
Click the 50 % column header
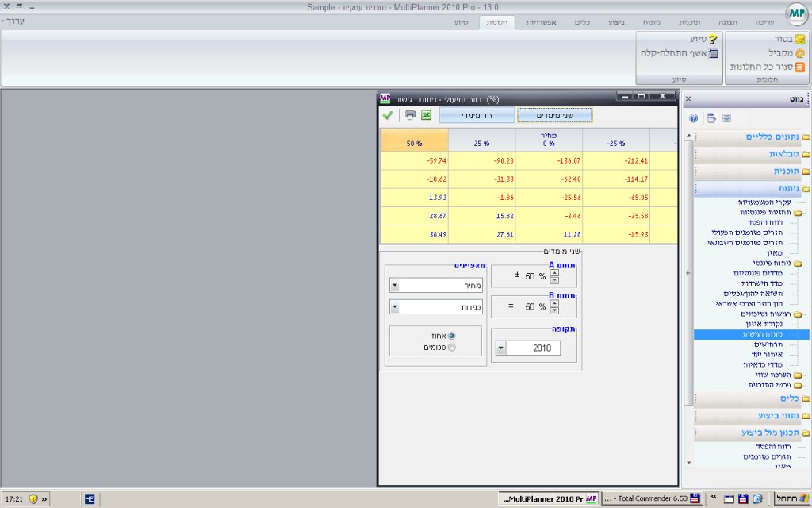(x=414, y=140)
